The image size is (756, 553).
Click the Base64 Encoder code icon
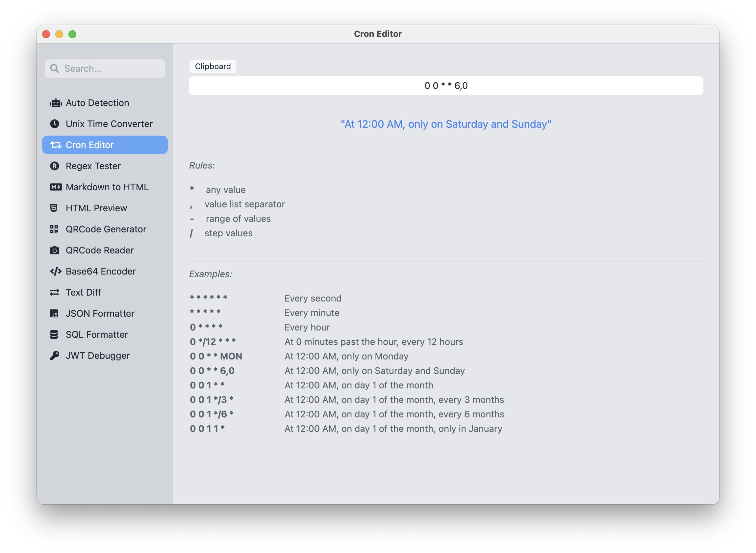coord(56,272)
